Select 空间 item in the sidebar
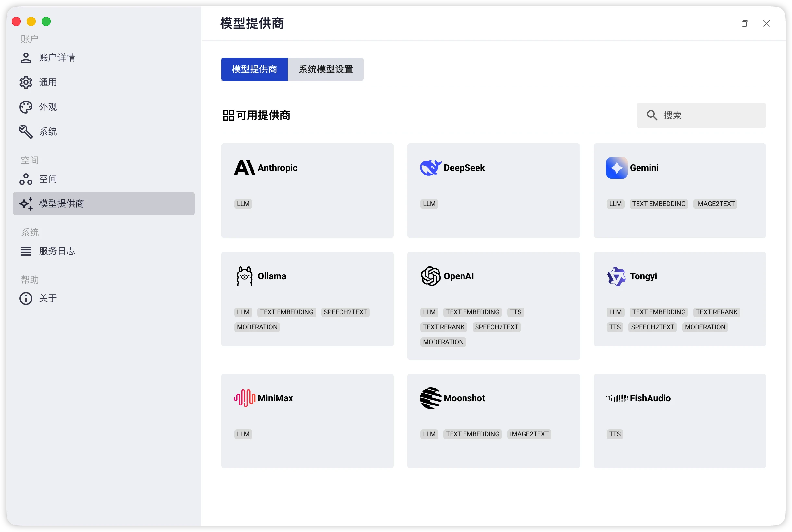The height and width of the screenshot is (532, 792). coord(104,179)
